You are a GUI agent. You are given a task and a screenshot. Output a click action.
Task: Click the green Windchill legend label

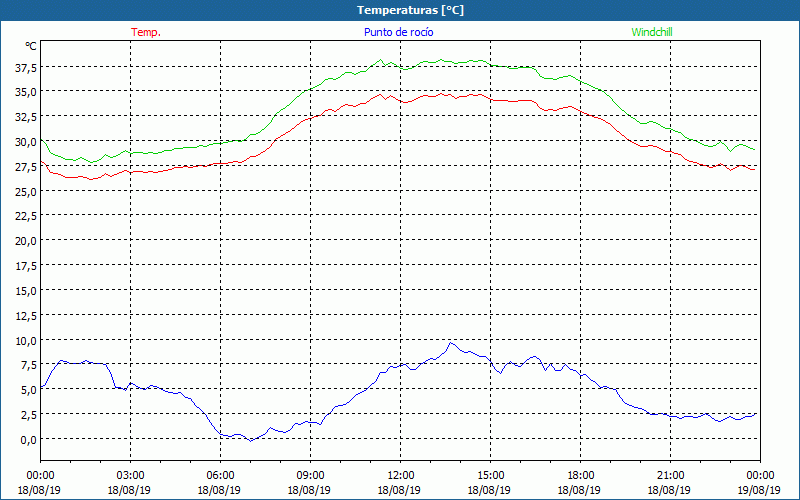(652, 32)
